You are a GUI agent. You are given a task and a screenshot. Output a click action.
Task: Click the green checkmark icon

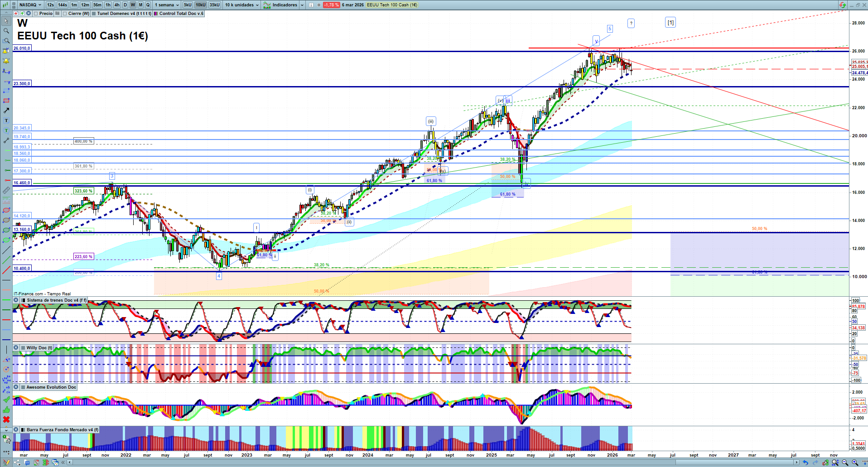click(x=6, y=400)
